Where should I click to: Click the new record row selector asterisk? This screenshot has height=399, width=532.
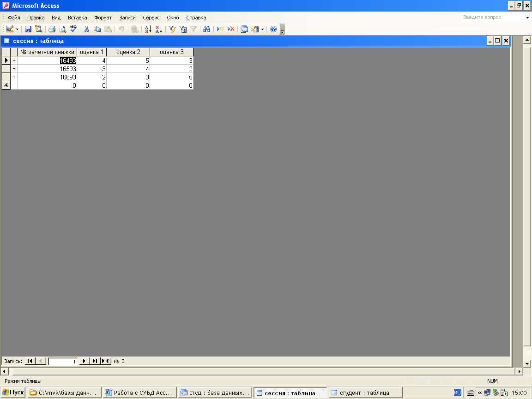tap(6, 85)
